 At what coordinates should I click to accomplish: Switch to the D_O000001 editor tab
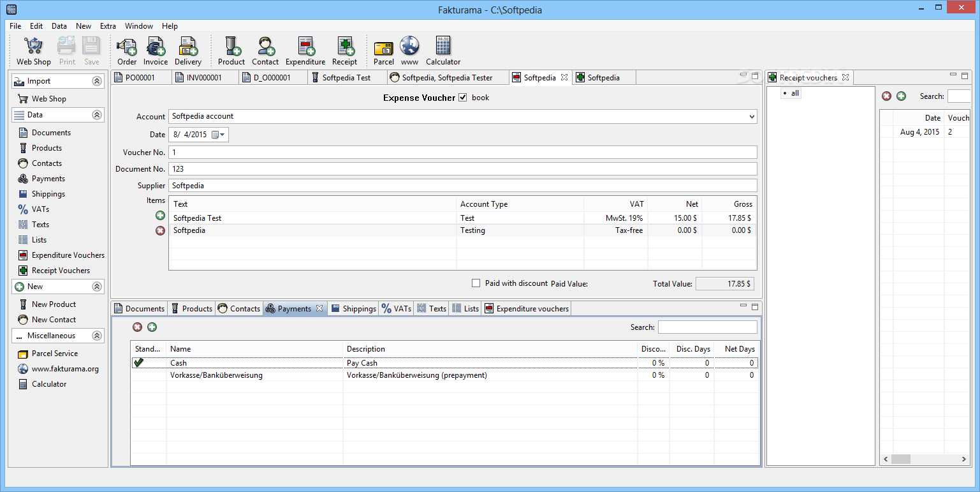pyautogui.click(x=273, y=78)
